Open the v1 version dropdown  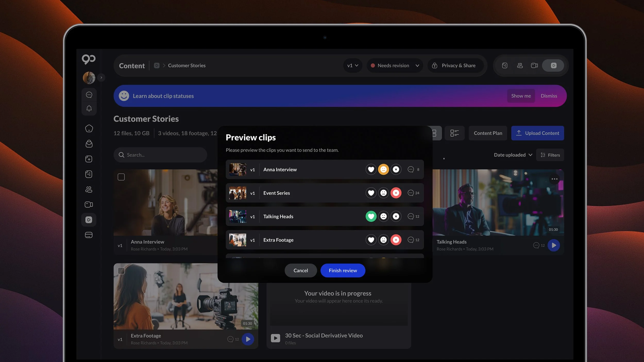coord(353,65)
